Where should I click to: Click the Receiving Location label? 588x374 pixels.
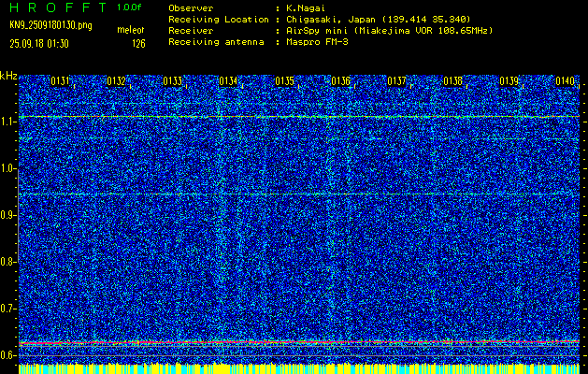219,20
